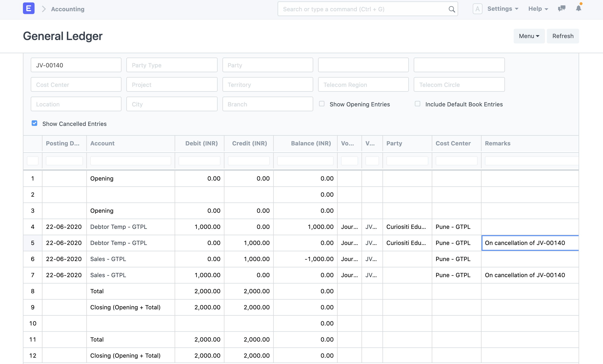603x364 pixels.
Task: Open the Menu dropdown
Action: [529, 36]
